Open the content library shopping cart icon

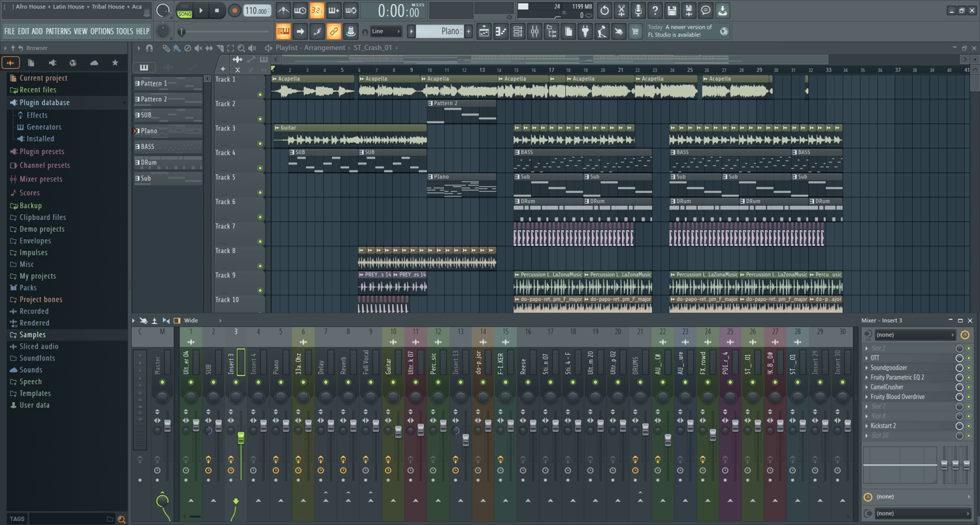click(635, 31)
